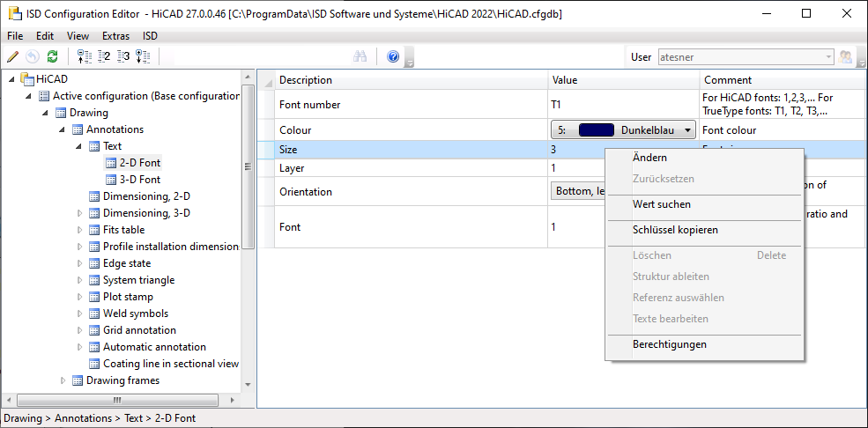Click the tree horizontal scrollbar right arrow
The height and width of the screenshot is (428, 868).
coord(233,400)
